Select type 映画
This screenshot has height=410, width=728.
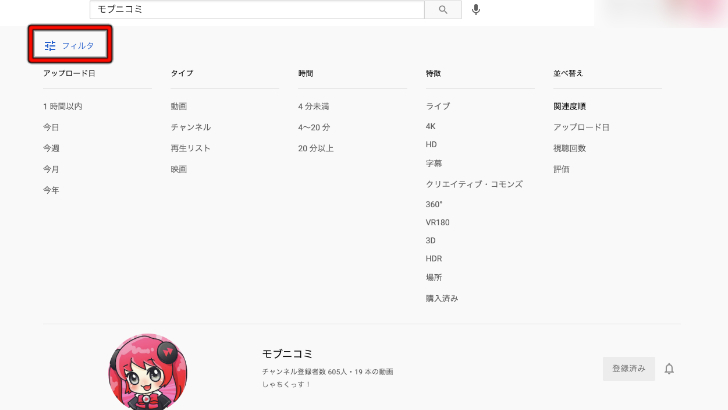179,169
